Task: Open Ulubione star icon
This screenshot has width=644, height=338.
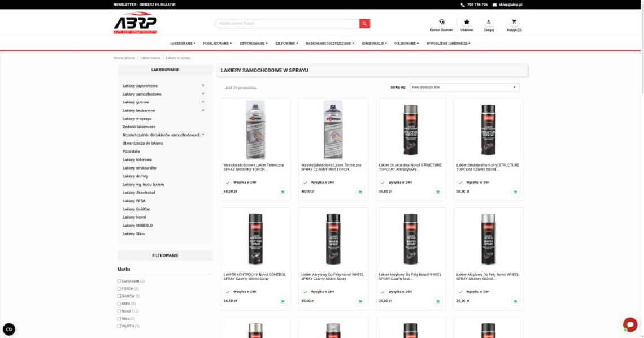Action: (x=467, y=22)
